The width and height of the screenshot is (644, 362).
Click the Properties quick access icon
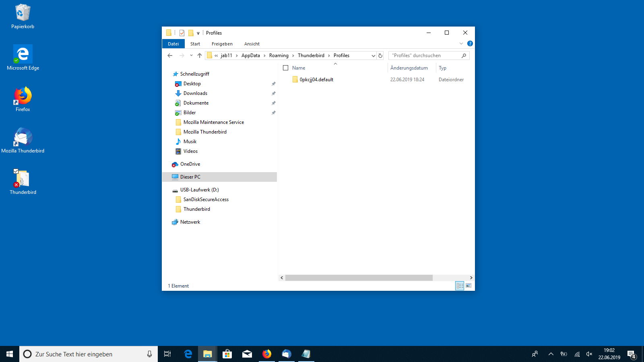182,33
